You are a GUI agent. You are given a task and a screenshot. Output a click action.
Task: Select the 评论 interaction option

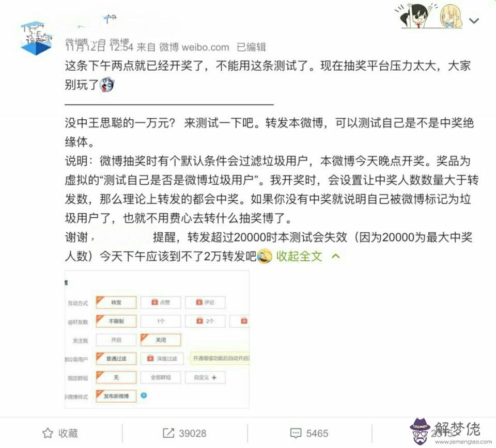pyautogui.click(x=205, y=302)
